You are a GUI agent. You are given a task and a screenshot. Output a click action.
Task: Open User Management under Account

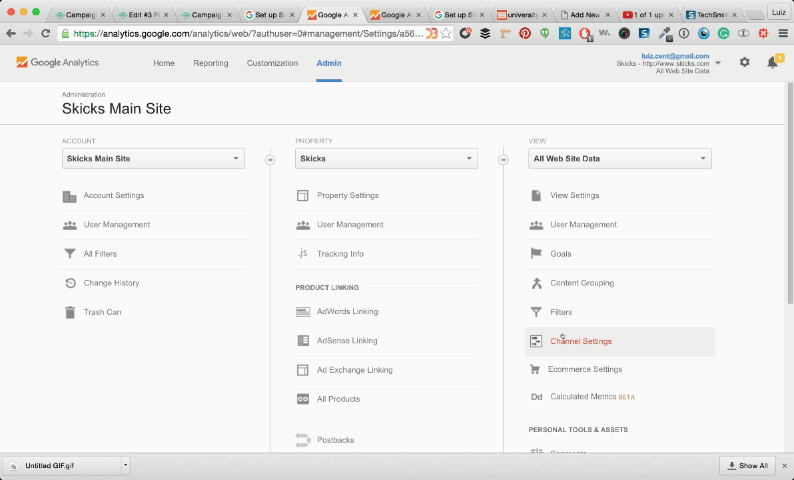coord(117,225)
